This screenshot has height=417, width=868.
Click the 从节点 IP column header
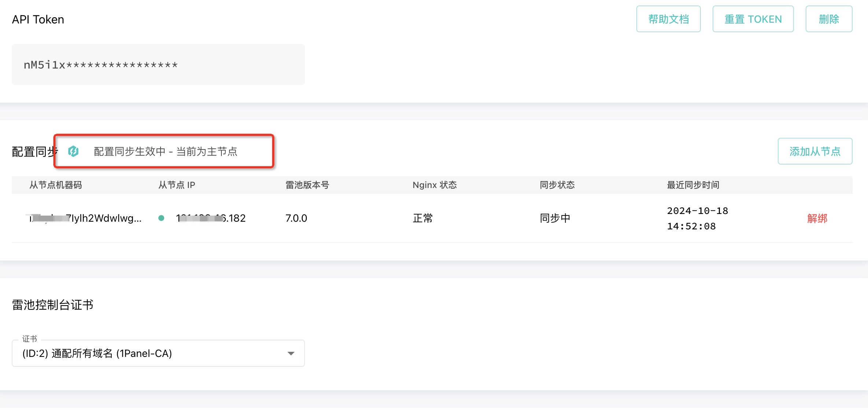coord(176,185)
